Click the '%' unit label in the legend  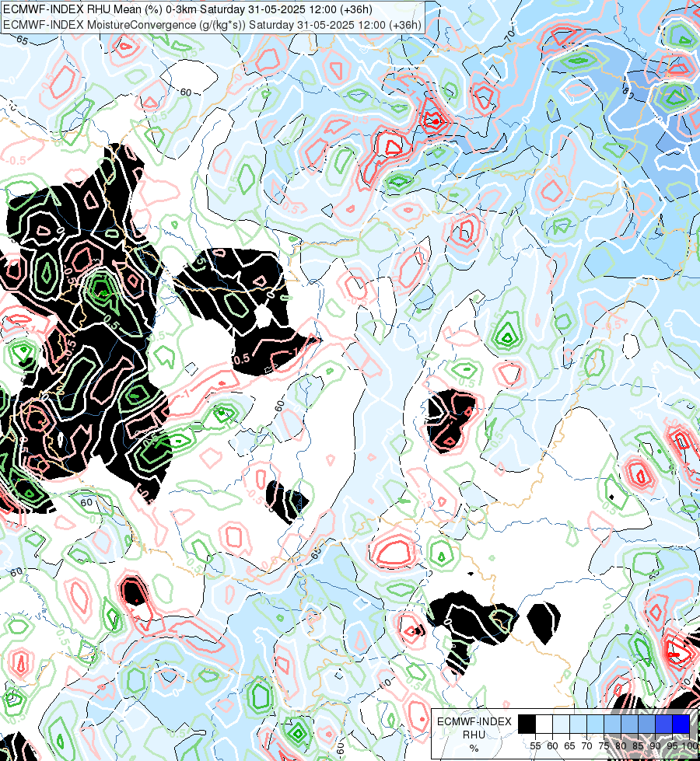click(x=474, y=748)
